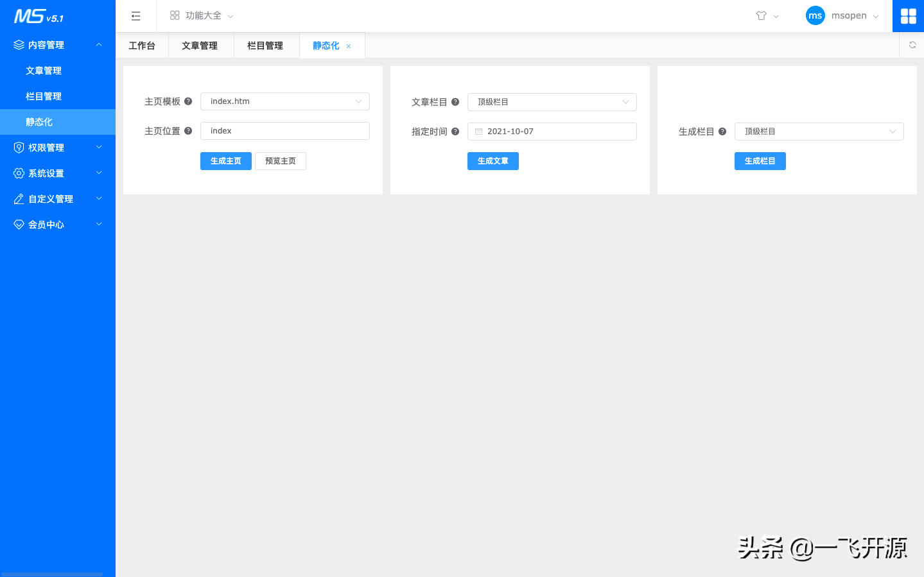Click the 主页位置 input field containing index

(x=284, y=130)
